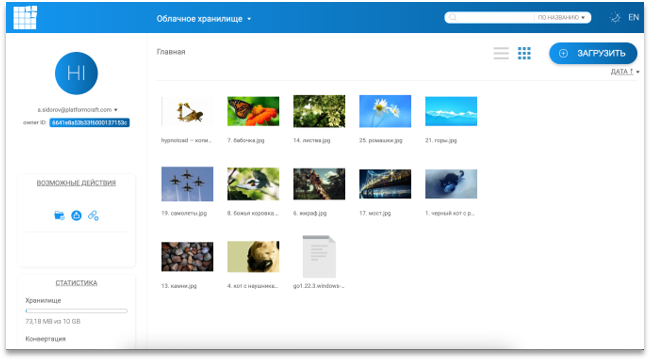Click the ЗАГРУЗИТЬ upload button
The image size is (650, 360).
tap(593, 53)
